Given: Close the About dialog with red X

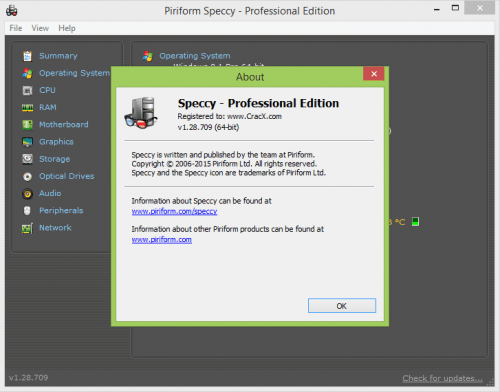Looking at the screenshot, I should 374,74.
